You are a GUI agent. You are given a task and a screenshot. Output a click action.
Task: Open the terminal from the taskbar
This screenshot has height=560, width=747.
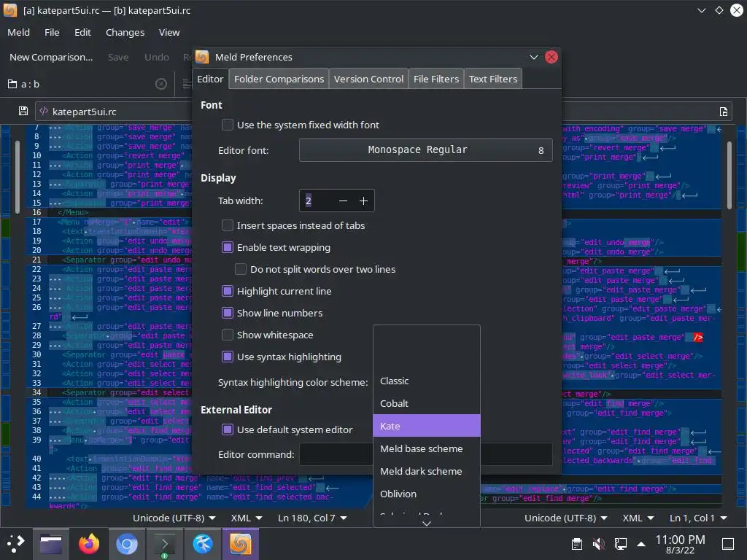coord(164,543)
